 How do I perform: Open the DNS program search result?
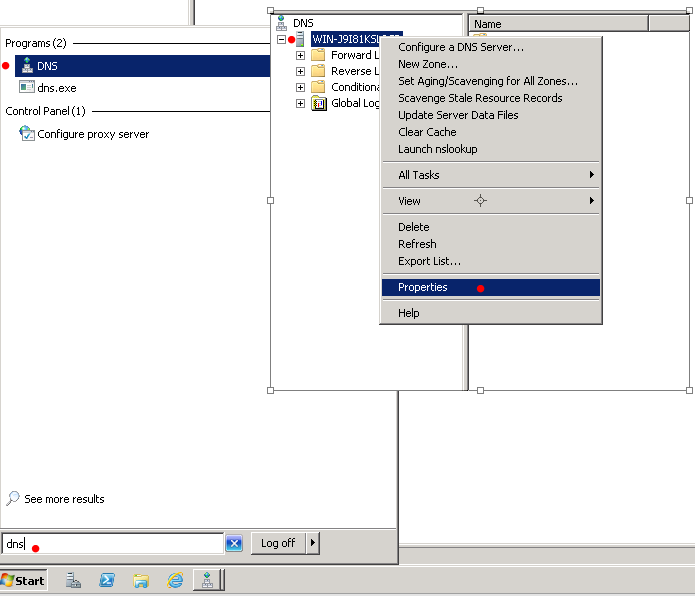(x=142, y=66)
